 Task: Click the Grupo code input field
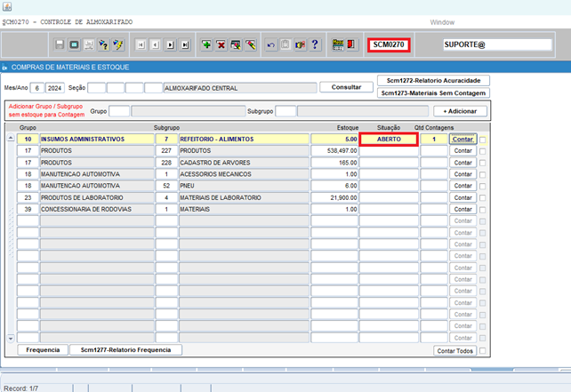[119, 111]
